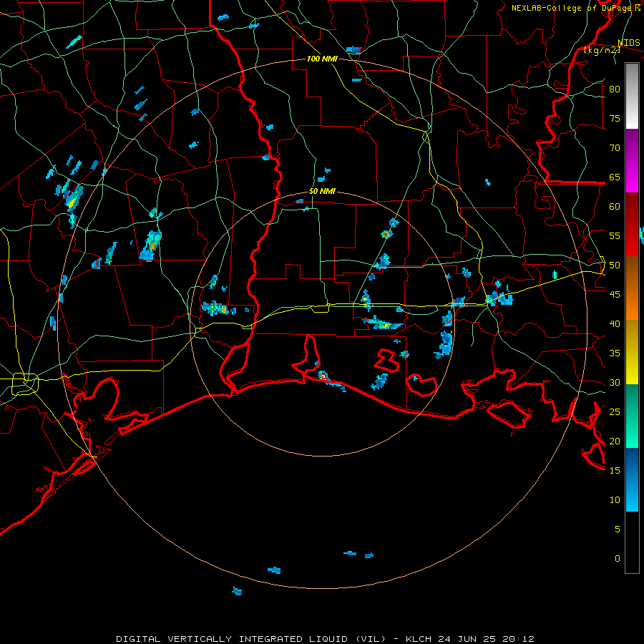Select the red segment of the color scale
Screen dimensions: 644x644
coord(632,225)
